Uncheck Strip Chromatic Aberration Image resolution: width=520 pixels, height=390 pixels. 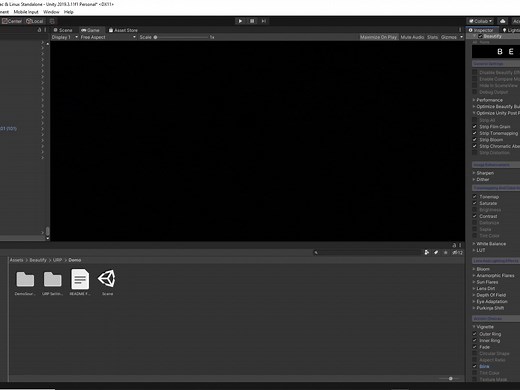coord(474,146)
